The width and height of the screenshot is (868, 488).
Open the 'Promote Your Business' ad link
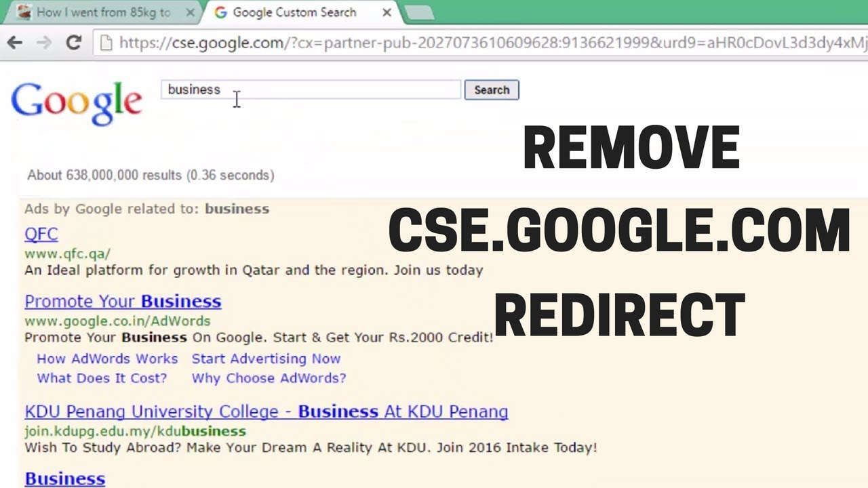123,301
